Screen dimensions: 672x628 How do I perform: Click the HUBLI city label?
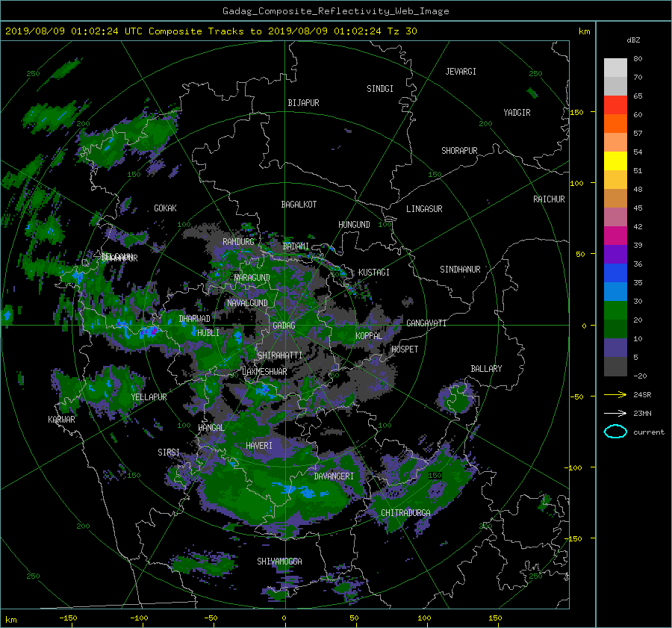208,333
